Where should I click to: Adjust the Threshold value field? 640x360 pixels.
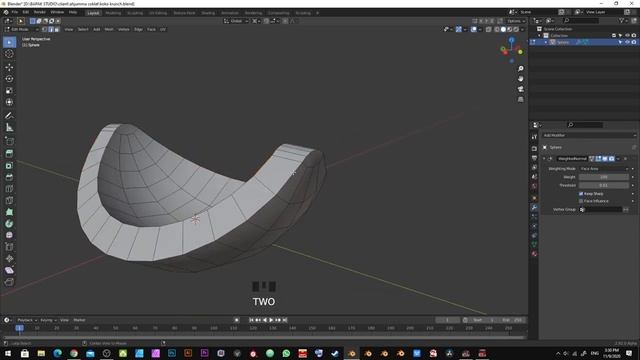coord(604,185)
